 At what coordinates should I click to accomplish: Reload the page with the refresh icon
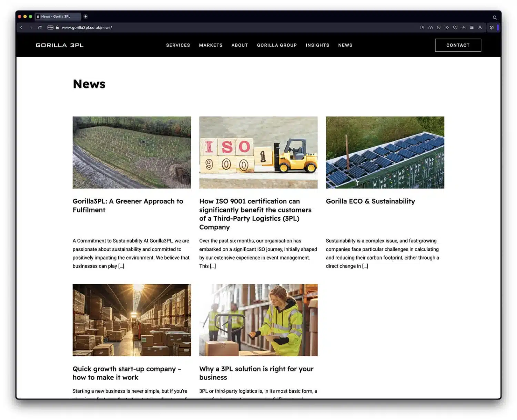[40, 28]
